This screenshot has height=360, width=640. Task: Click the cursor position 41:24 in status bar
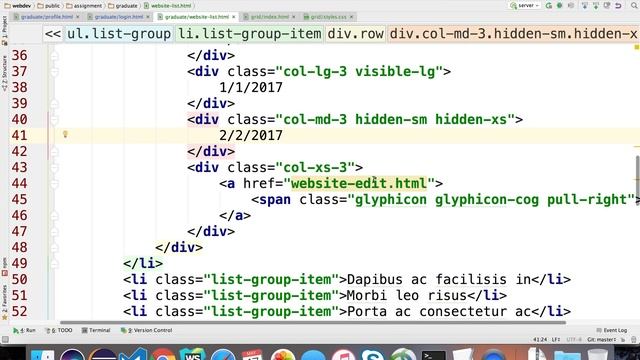pos(540,340)
